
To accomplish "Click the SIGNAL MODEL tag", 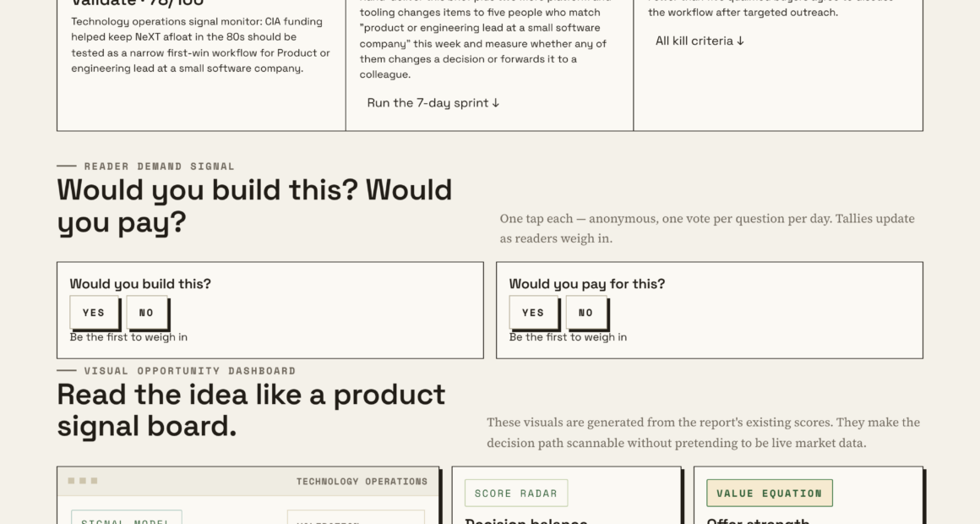I will [126, 518].
